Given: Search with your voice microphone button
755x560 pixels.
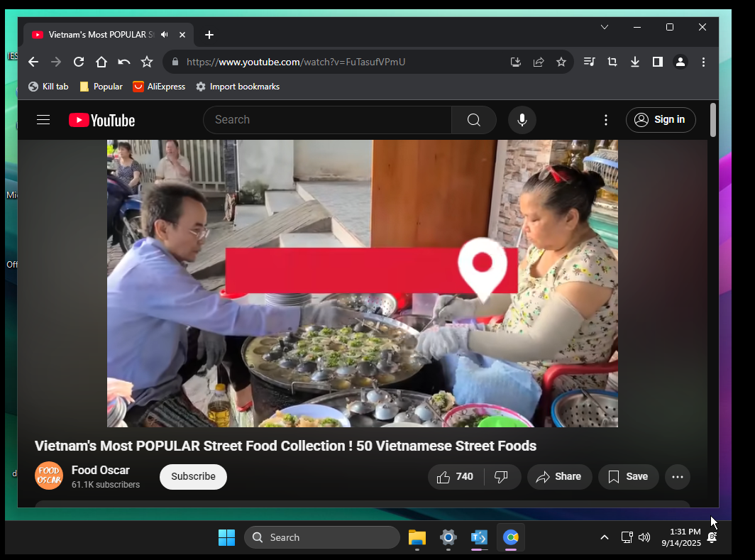Looking at the screenshot, I should (x=522, y=120).
